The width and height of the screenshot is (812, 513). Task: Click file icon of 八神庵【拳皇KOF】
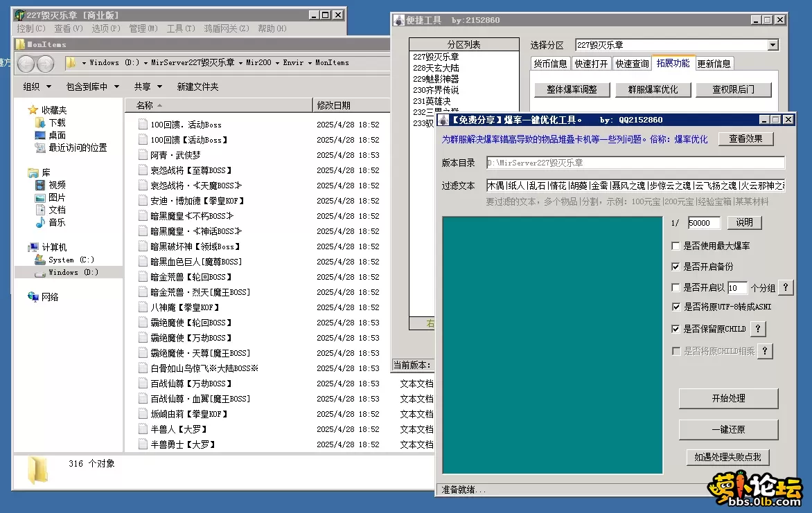pos(143,307)
